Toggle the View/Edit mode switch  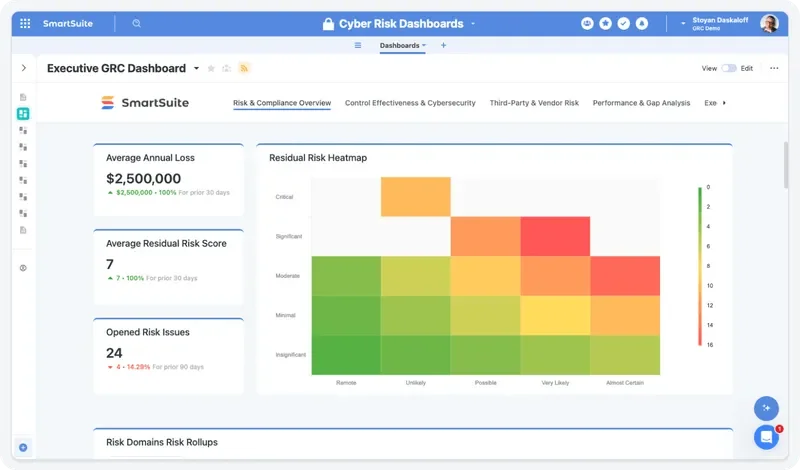(x=729, y=68)
